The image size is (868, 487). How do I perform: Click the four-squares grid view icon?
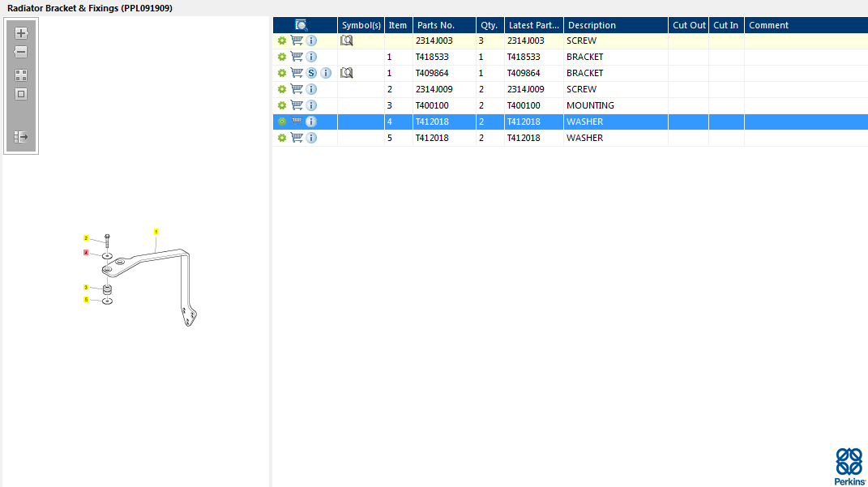(x=21, y=75)
